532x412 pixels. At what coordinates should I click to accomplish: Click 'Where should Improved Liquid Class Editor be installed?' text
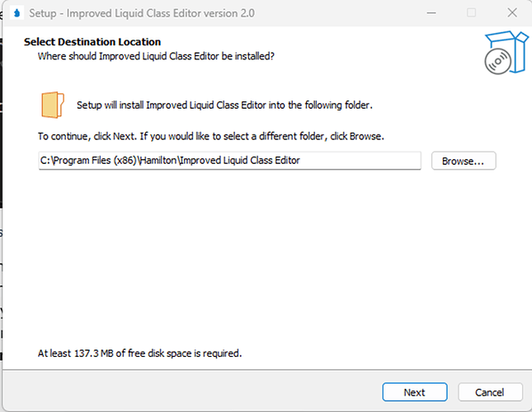tap(156, 56)
